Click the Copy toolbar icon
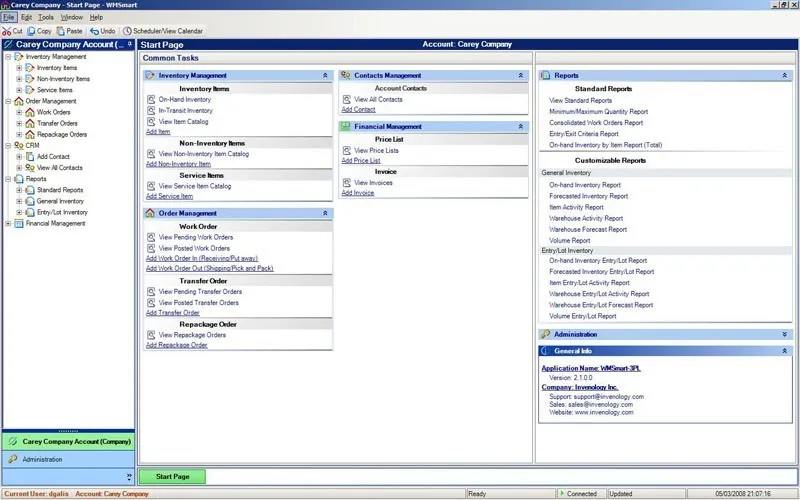The width and height of the screenshot is (800, 500). click(x=31, y=31)
